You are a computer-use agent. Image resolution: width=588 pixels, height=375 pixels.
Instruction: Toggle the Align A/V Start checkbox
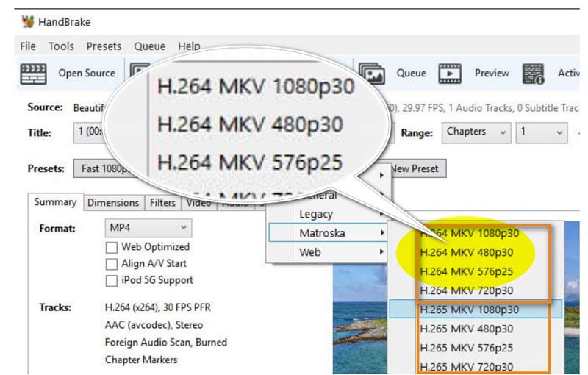(x=112, y=264)
